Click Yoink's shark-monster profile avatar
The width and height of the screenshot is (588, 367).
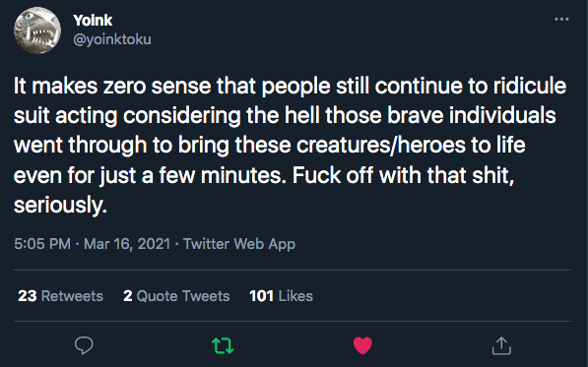(37, 30)
